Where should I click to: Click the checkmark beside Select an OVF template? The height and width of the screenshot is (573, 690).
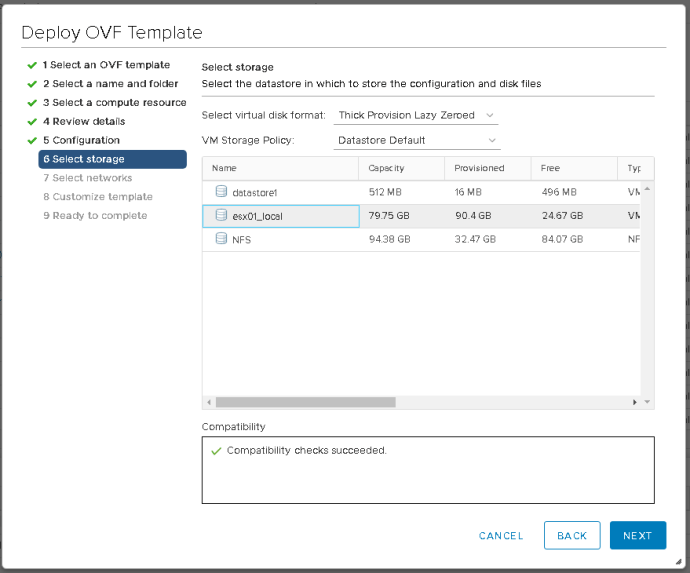(32, 65)
